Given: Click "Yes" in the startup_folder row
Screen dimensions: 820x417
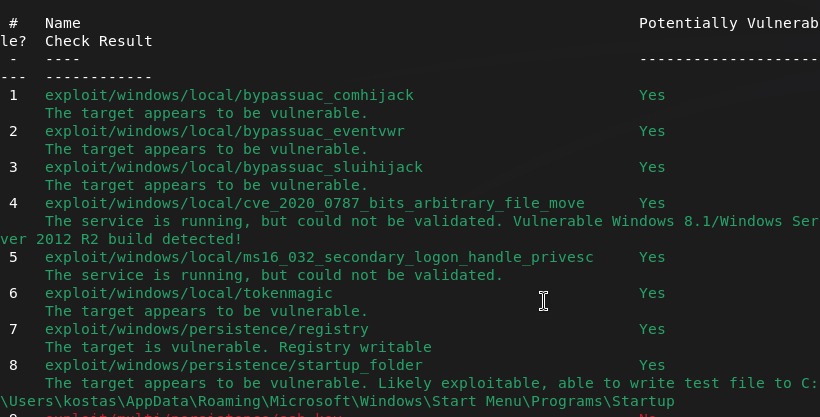Looking at the screenshot, I should tap(652, 365).
